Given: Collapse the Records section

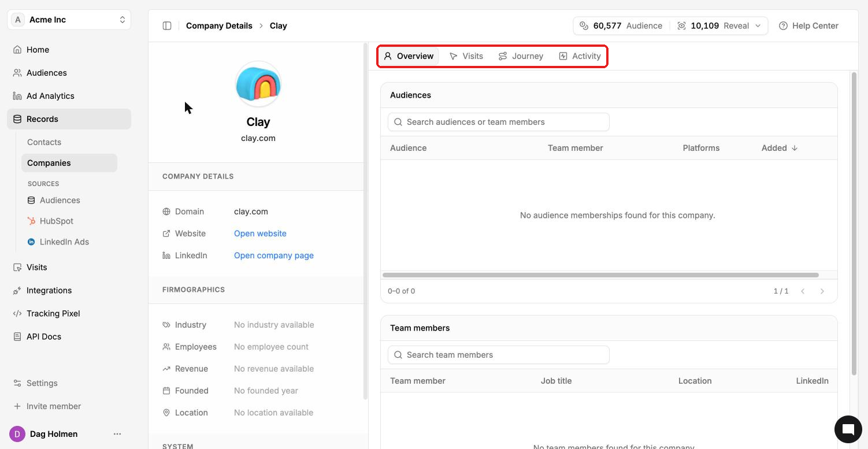Looking at the screenshot, I should pos(69,119).
